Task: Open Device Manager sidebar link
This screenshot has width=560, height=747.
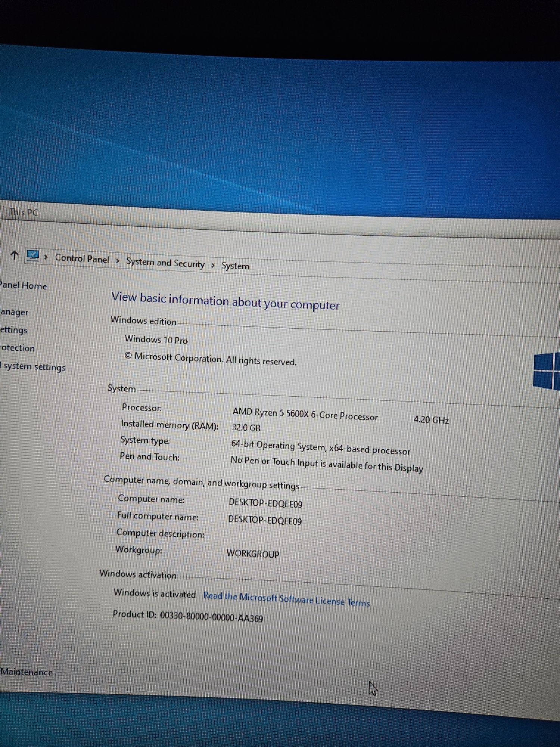Action: point(14,312)
